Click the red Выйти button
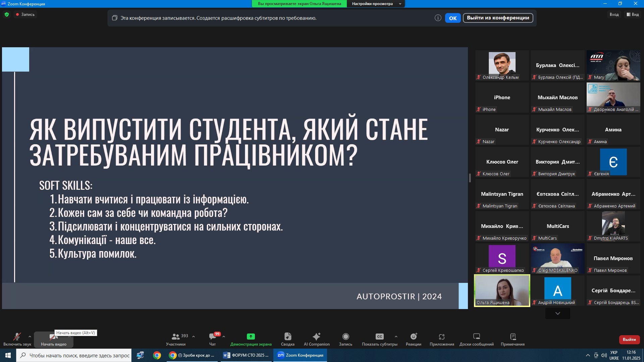 pyautogui.click(x=629, y=340)
